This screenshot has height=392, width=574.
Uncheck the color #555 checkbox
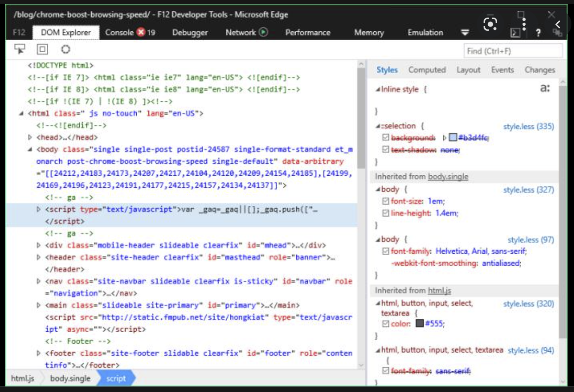385,323
